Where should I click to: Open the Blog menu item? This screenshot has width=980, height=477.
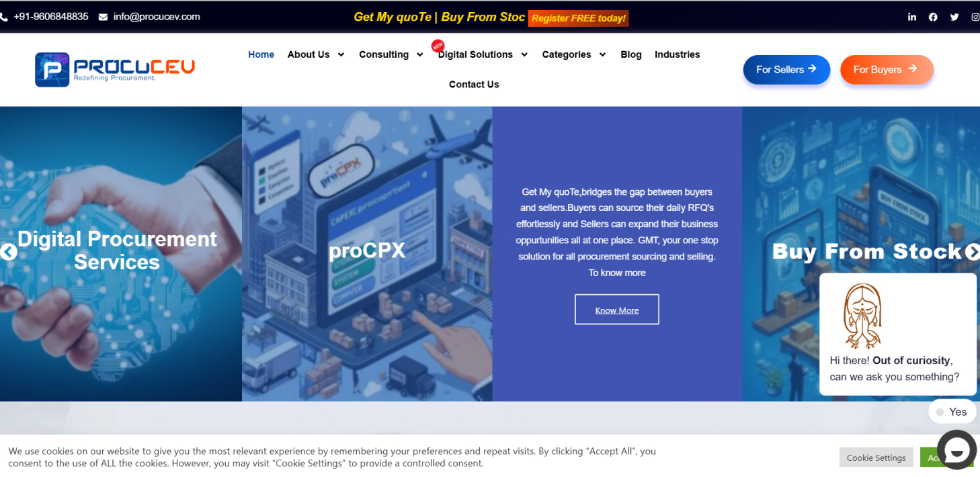coord(631,54)
